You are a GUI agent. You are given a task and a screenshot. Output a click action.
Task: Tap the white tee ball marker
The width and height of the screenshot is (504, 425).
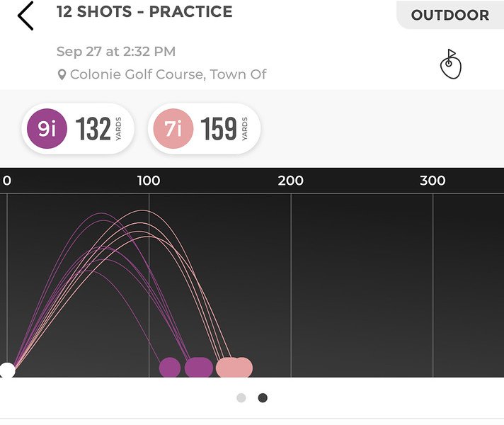(7, 370)
